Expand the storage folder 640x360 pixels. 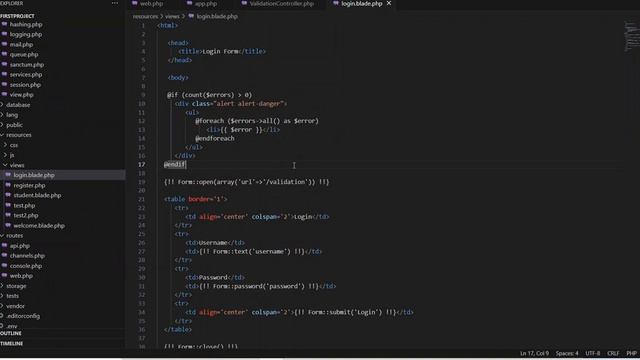(16, 286)
